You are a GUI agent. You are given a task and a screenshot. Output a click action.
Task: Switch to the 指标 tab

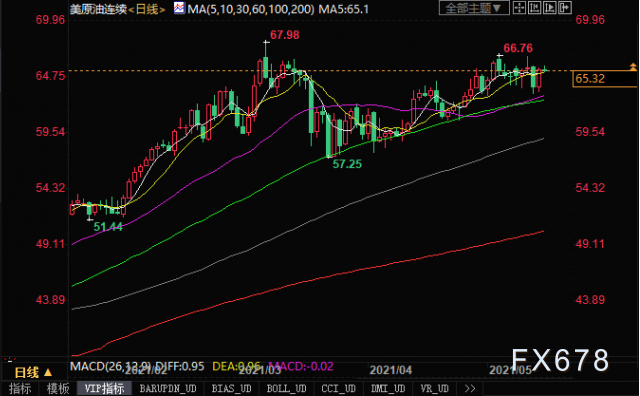[20, 389]
